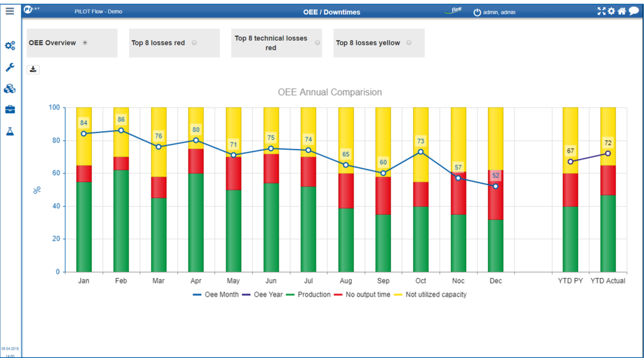Screen dimensions: 644x358
Task: Toggle Not utilized capacity legend swatch
Action: point(398,295)
